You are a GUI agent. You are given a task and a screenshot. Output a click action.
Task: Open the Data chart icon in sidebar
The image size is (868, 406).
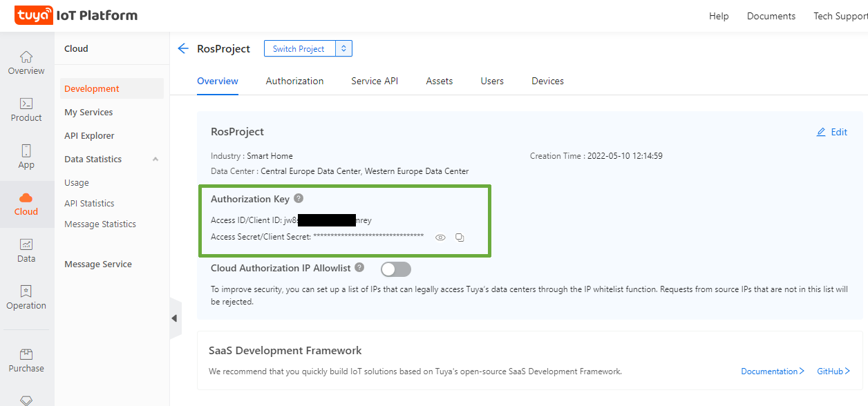pyautogui.click(x=26, y=244)
